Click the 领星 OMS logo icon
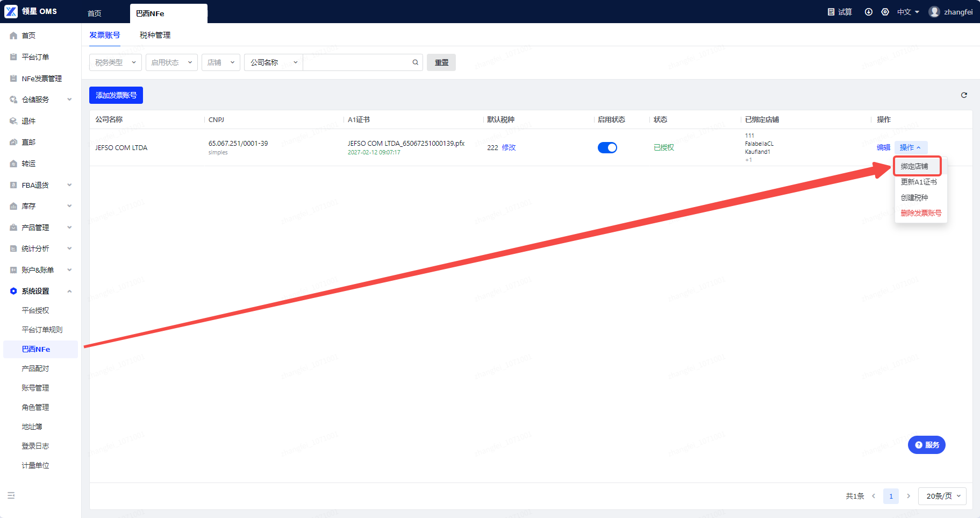 (x=11, y=11)
